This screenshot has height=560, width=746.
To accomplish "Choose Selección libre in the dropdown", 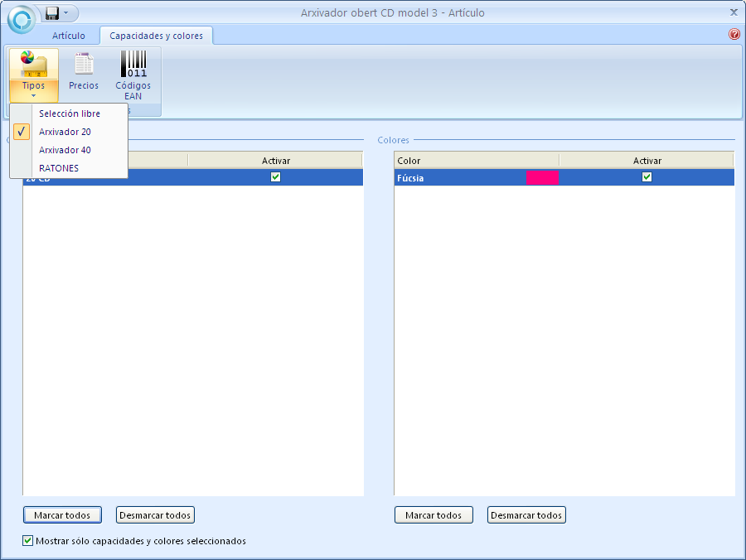I will [70, 113].
